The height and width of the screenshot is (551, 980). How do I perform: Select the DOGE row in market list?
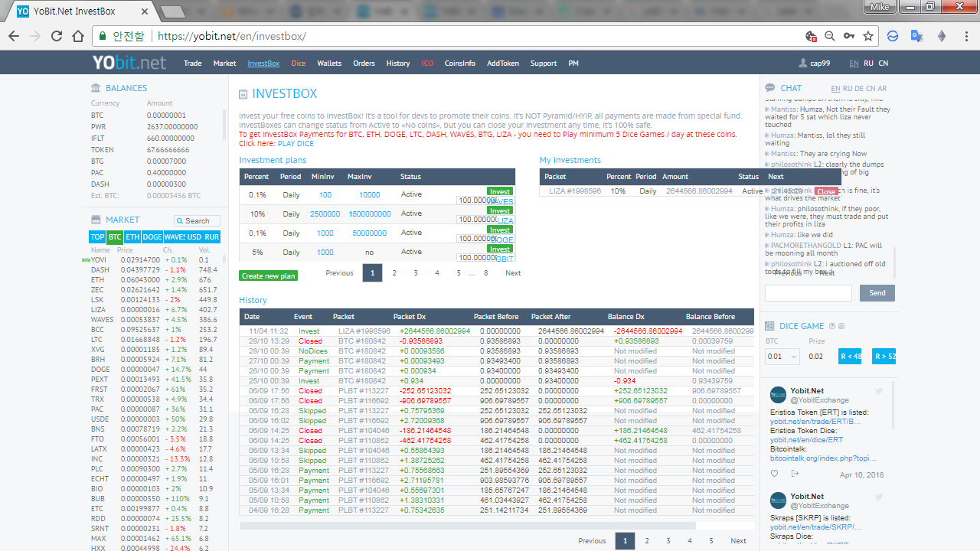tap(155, 370)
